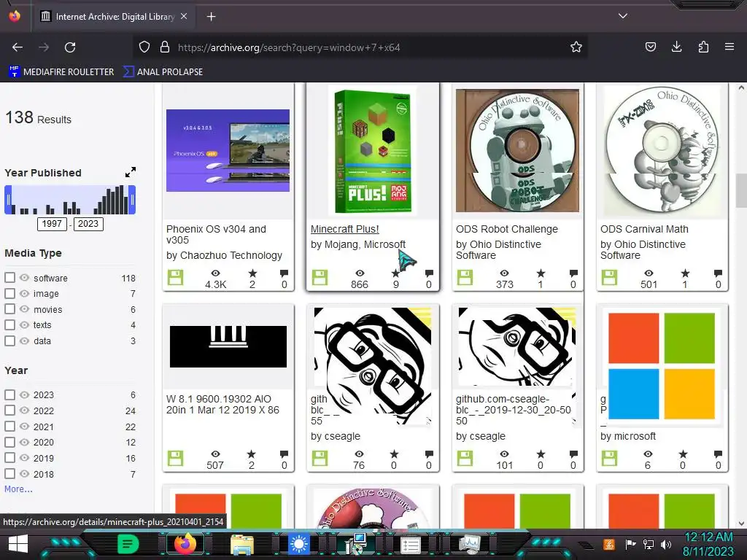Image resolution: width=747 pixels, height=560 pixels.
Task: Check the data media type box
Action: 9,341
